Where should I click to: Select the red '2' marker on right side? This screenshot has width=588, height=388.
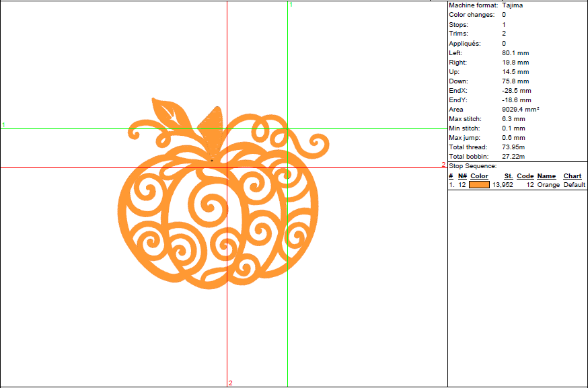coord(443,164)
